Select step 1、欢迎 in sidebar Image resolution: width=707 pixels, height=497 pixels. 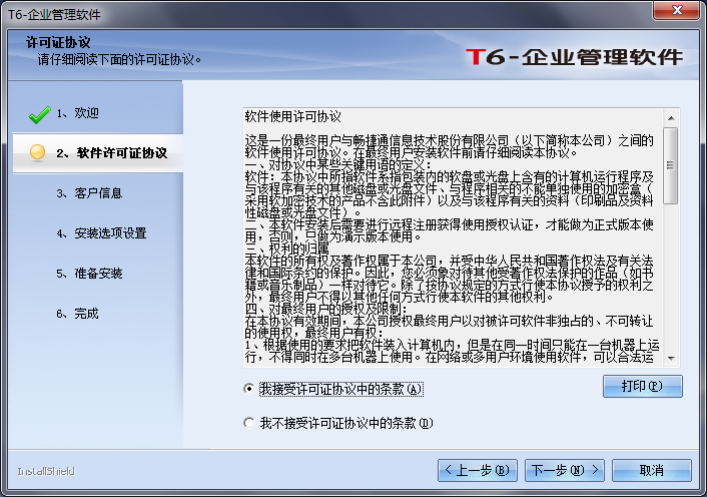tap(78, 113)
